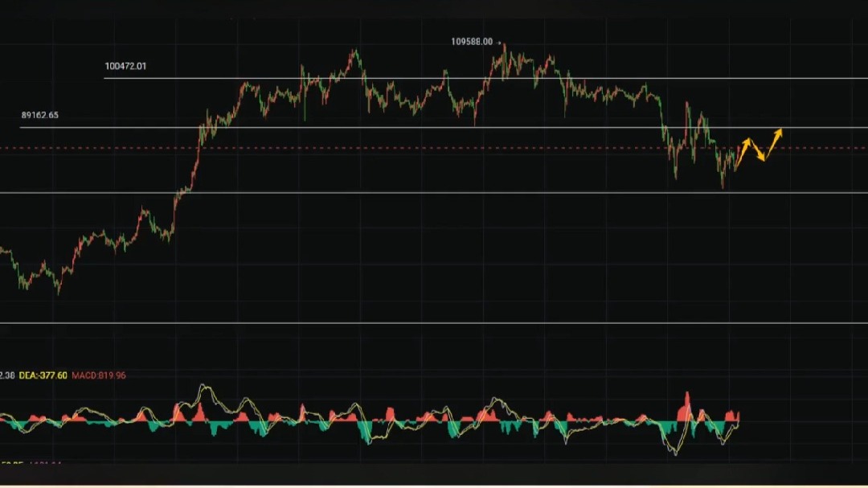Select the 100472.01 price level label

click(x=125, y=66)
